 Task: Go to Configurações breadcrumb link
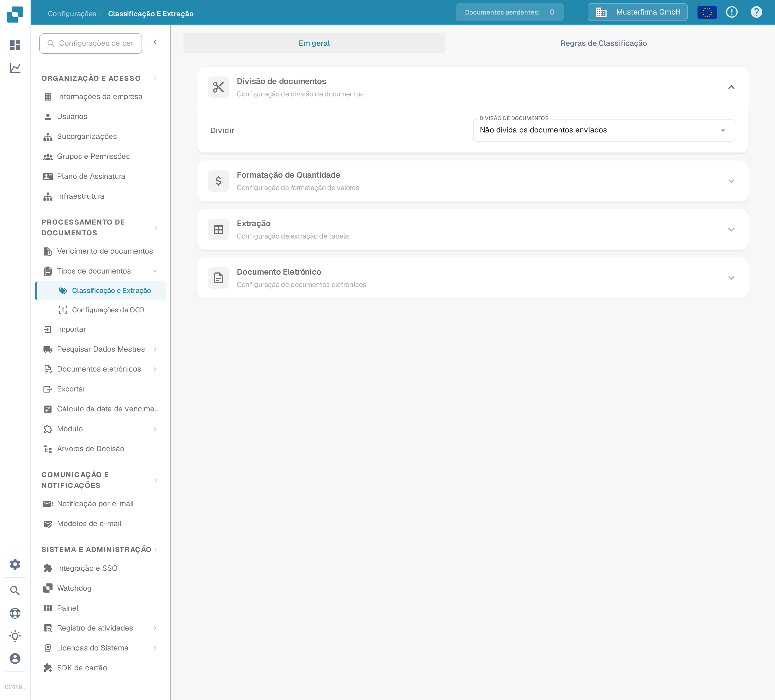(72, 14)
